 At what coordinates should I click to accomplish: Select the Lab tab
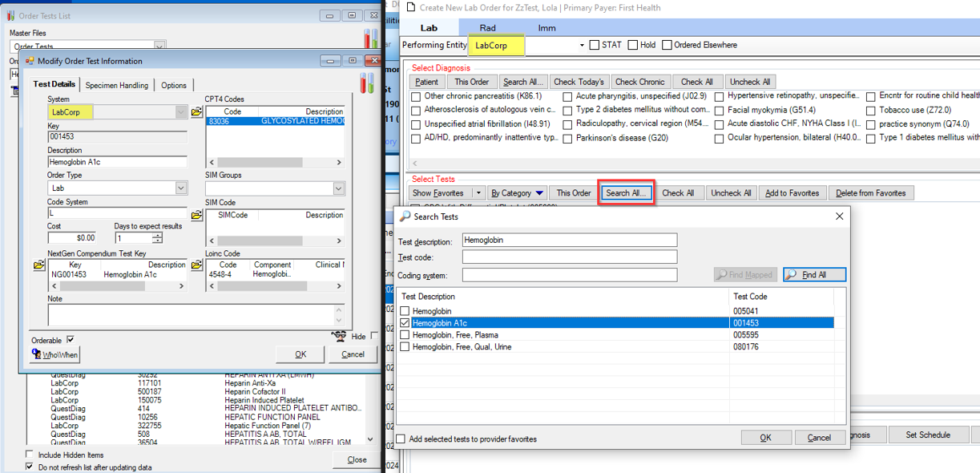(430, 28)
